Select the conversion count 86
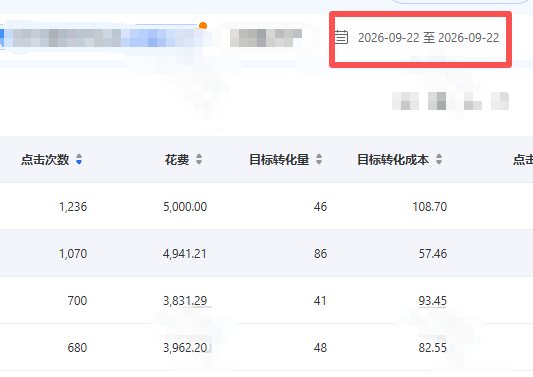The height and width of the screenshot is (377, 533). point(320,254)
